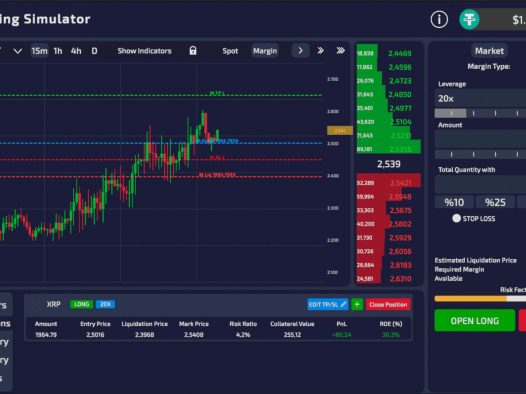Select bid price 2,4977 in order book
This screenshot has width=526, height=394.
pyautogui.click(x=400, y=108)
